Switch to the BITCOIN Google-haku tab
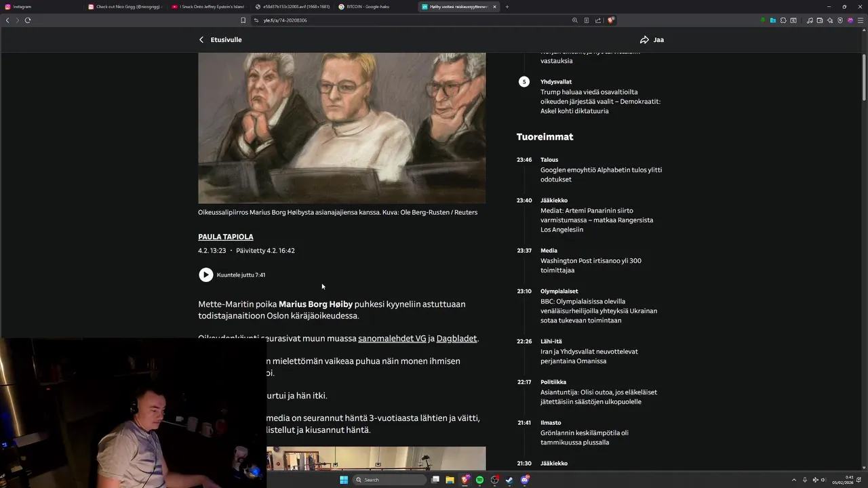The width and height of the screenshot is (868, 488). [x=375, y=7]
